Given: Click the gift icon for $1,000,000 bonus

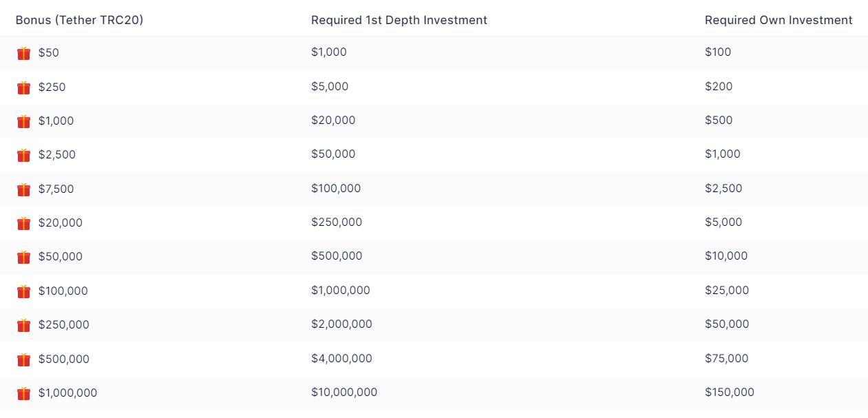Looking at the screenshot, I should coord(24,393).
